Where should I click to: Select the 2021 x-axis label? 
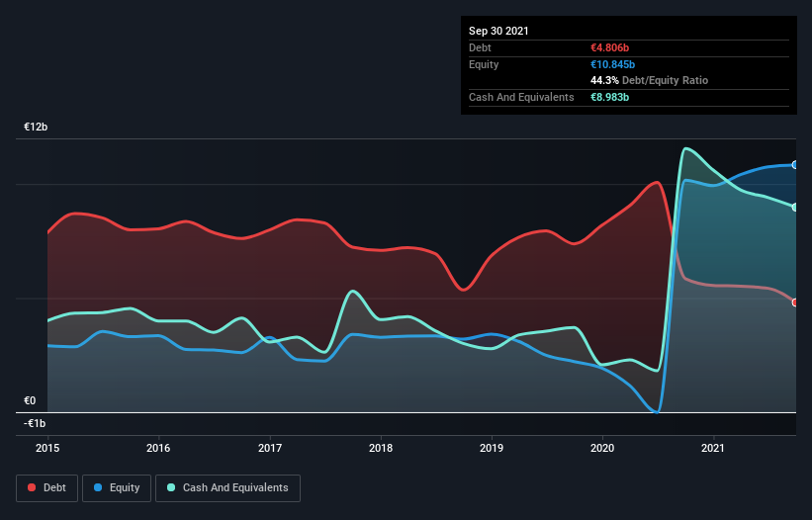tap(713, 448)
